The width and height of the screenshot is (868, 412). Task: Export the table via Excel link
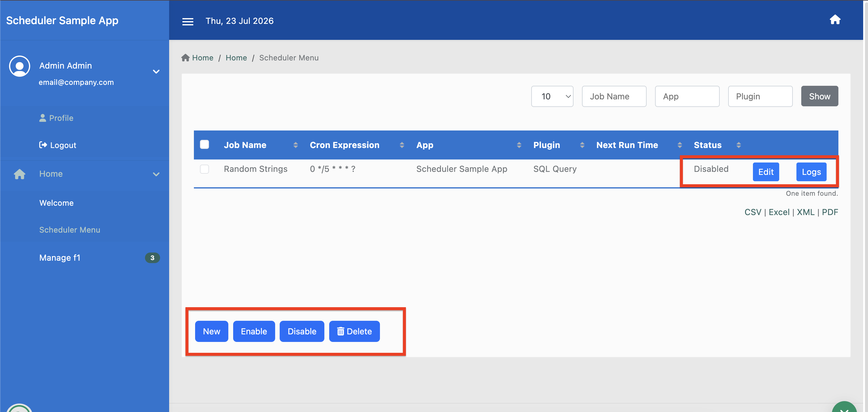click(779, 212)
